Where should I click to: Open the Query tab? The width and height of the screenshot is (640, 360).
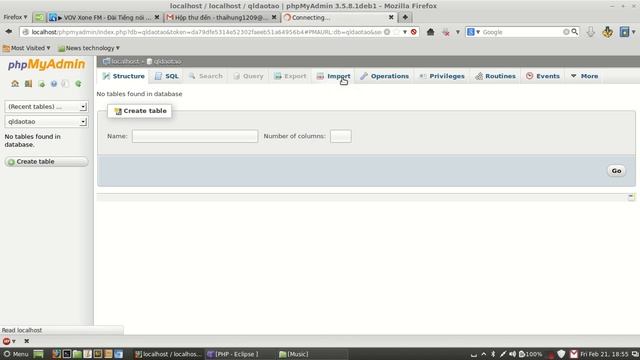[x=248, y=76]
